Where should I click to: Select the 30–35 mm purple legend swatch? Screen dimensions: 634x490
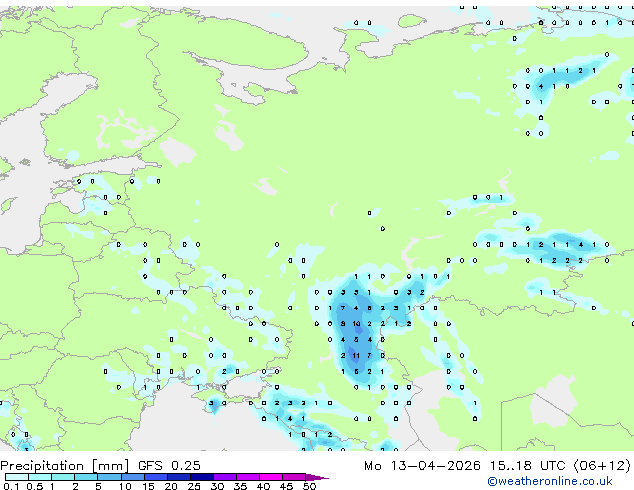tap(224, 477)
